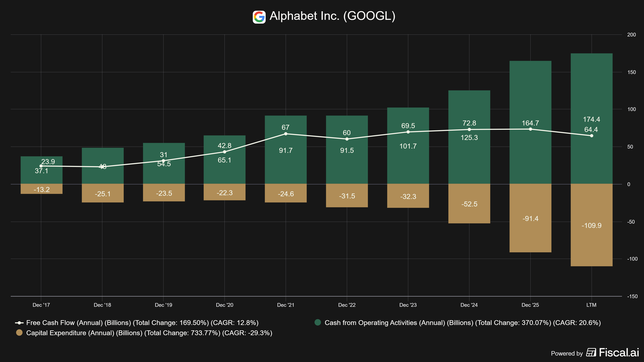The image size is (644, 362).
Task: Click the tan Capital Expenditure legend dot
Action: (19, 333)
